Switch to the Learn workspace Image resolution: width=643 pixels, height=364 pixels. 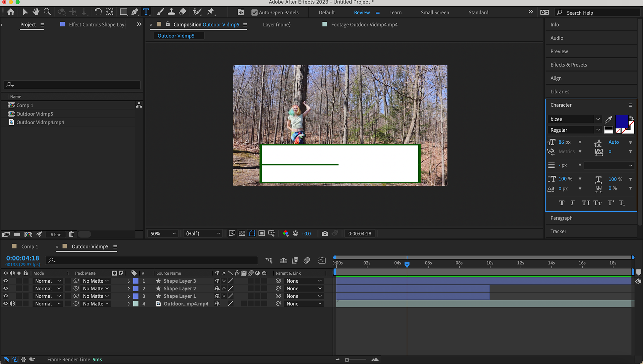click(395, 12)
